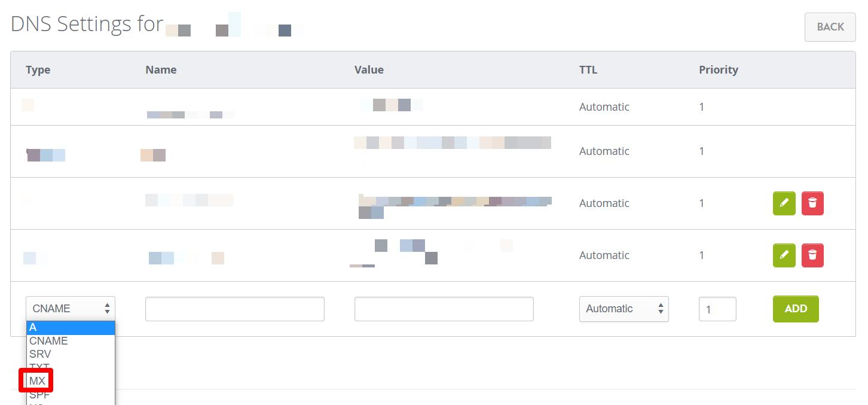Image resolution: width=868 pixels, height=405 pixels.
Task: Click into the new record Value field
Action: 444,309
